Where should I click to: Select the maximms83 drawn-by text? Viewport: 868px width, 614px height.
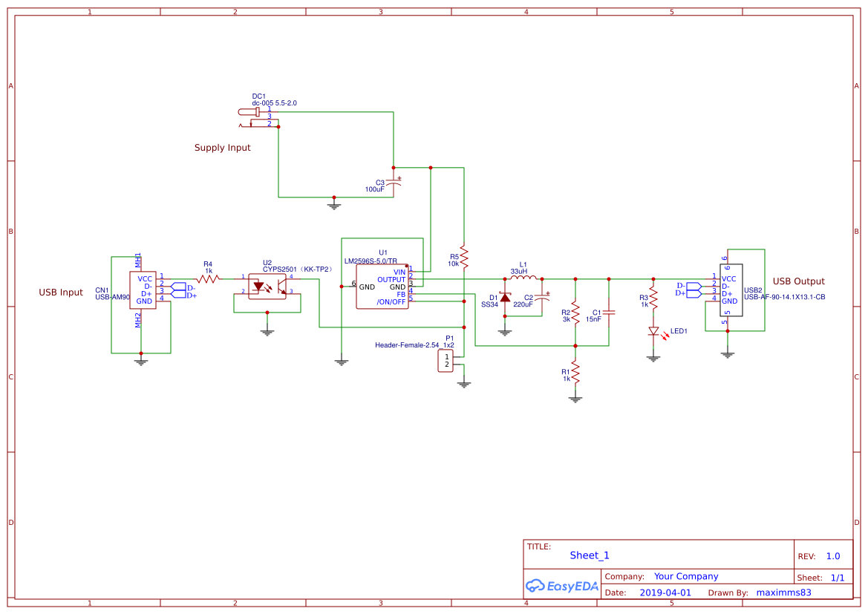(x=785, y=592)
